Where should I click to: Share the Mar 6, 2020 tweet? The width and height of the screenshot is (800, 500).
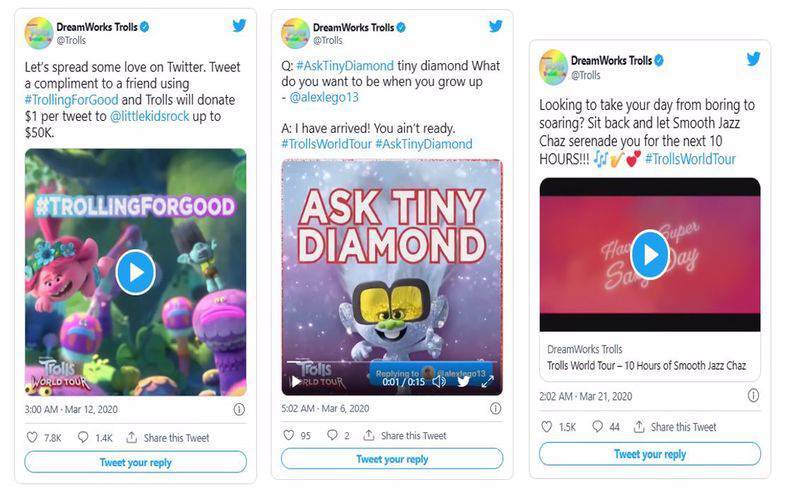click(x=405, y=435)
